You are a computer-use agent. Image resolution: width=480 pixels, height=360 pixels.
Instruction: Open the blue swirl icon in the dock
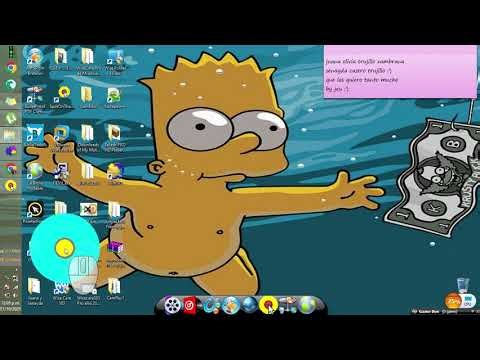211,305
